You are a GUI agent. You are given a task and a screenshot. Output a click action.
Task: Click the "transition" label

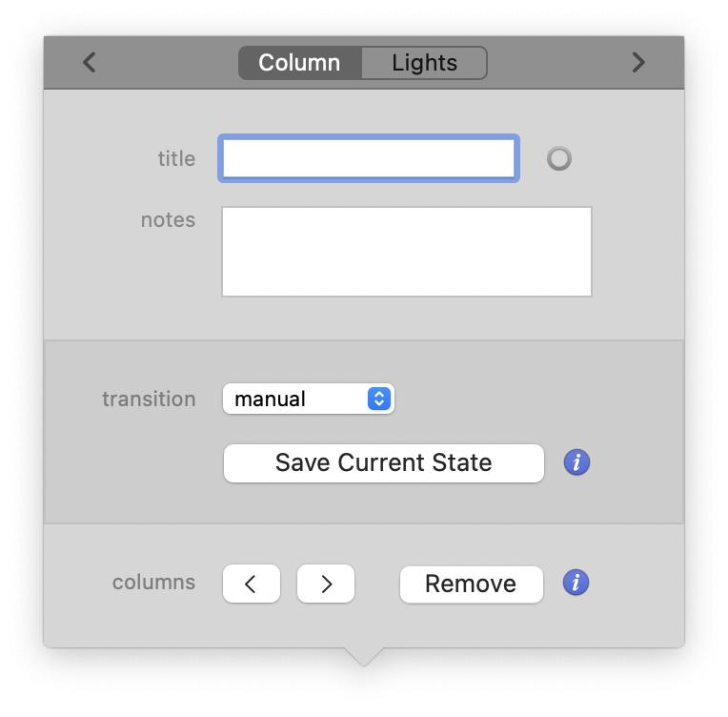[x=149, y=399]
